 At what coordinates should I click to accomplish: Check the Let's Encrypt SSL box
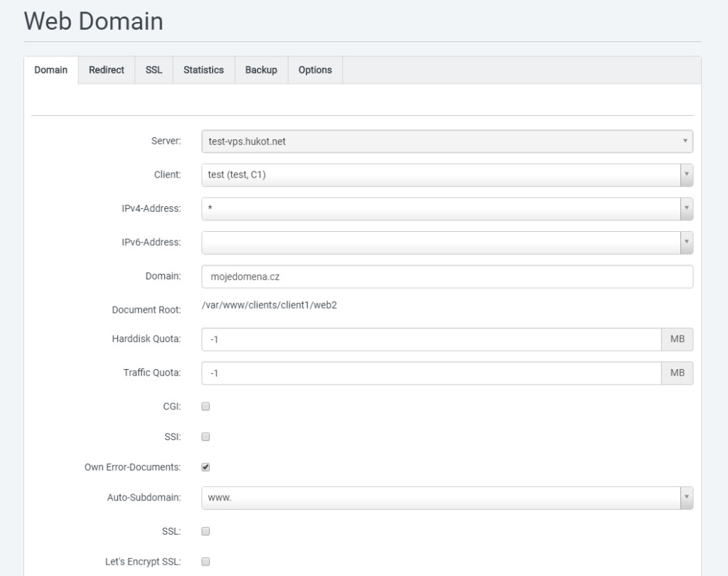point(205,562)
